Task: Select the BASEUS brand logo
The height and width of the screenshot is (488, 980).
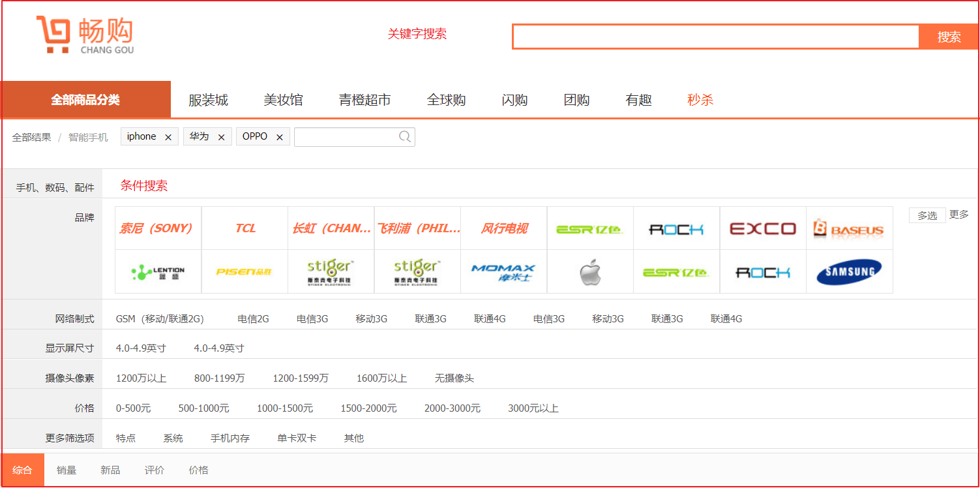Action: (850, 228)
